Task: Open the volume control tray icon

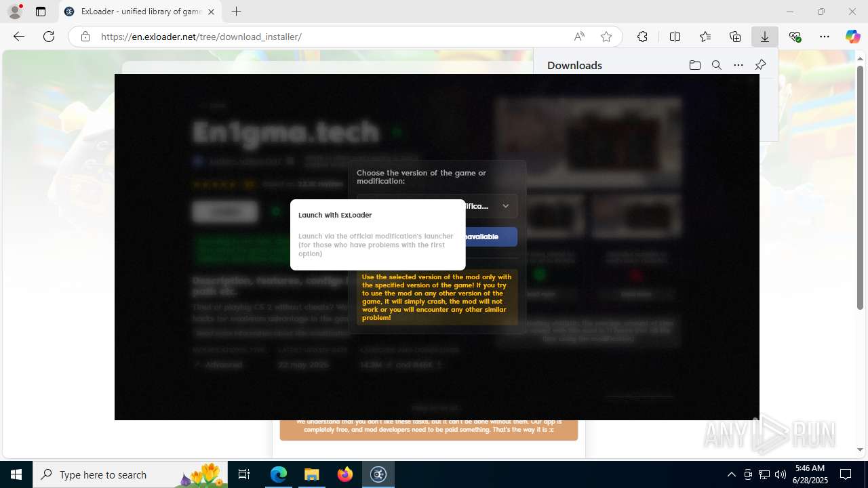Action: pyautogui.click(x=781, y=474)
